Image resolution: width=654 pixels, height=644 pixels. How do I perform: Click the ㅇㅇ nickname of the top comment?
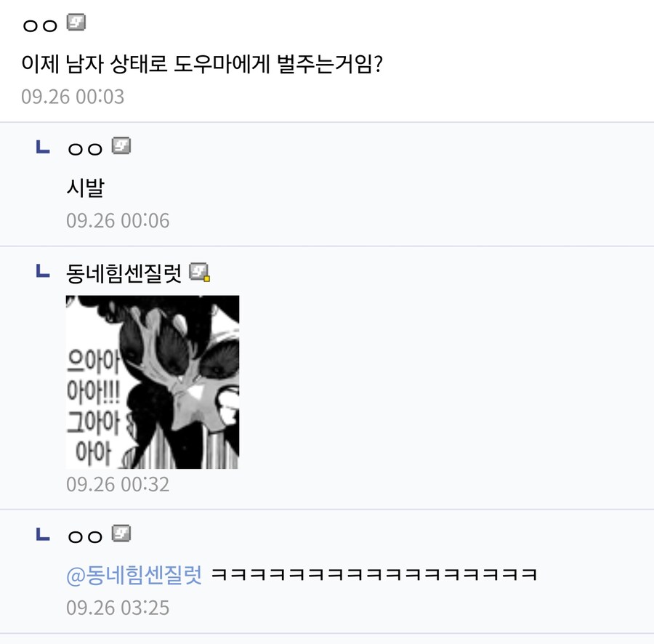tap(40, 25)
